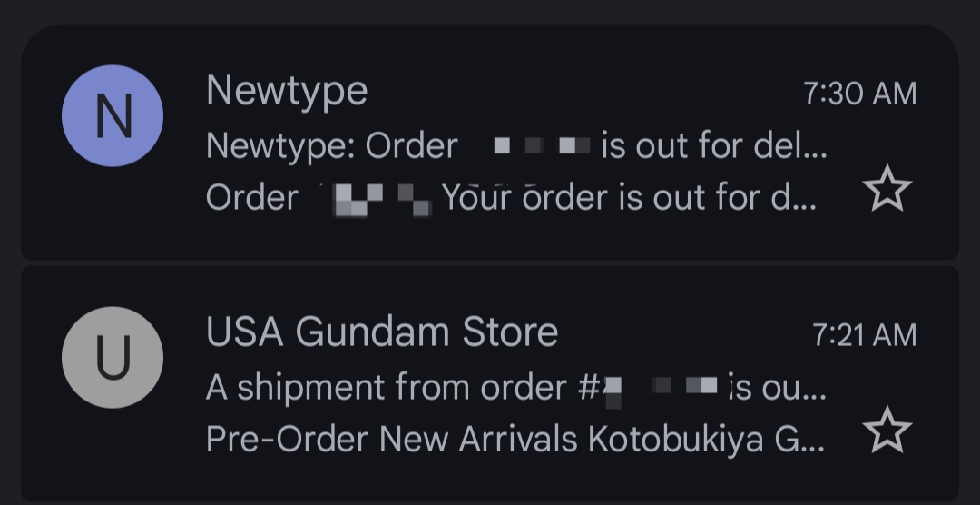Open the email from USA Gundam Store sender name
980x505 pixels.
tap(382, 332)
